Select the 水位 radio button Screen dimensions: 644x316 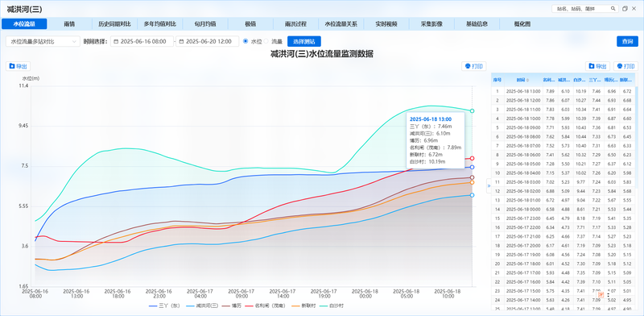tap(246, 41)
